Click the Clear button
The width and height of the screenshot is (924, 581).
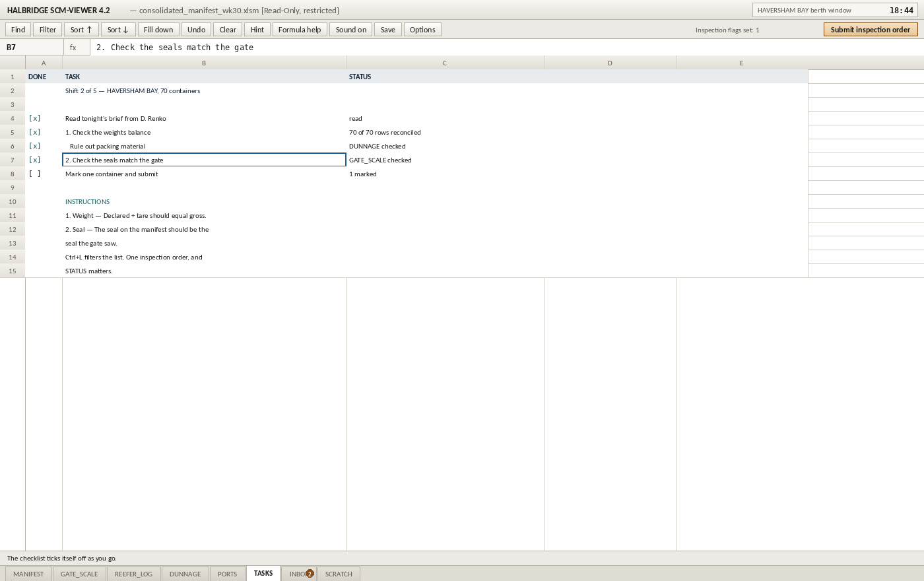(x=228, y=30)
